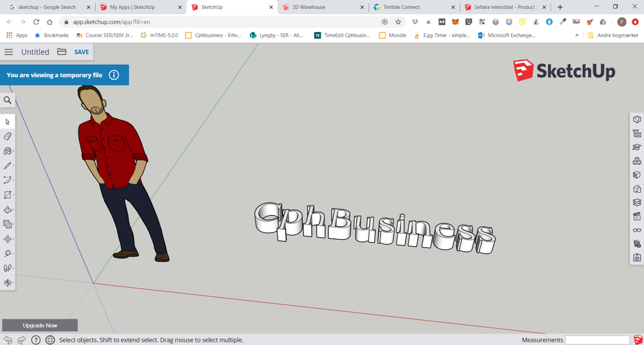The height and width of the screenshot is (345, 644).
Task: Select the Tape Measure tool
Action: click(8, 253)
